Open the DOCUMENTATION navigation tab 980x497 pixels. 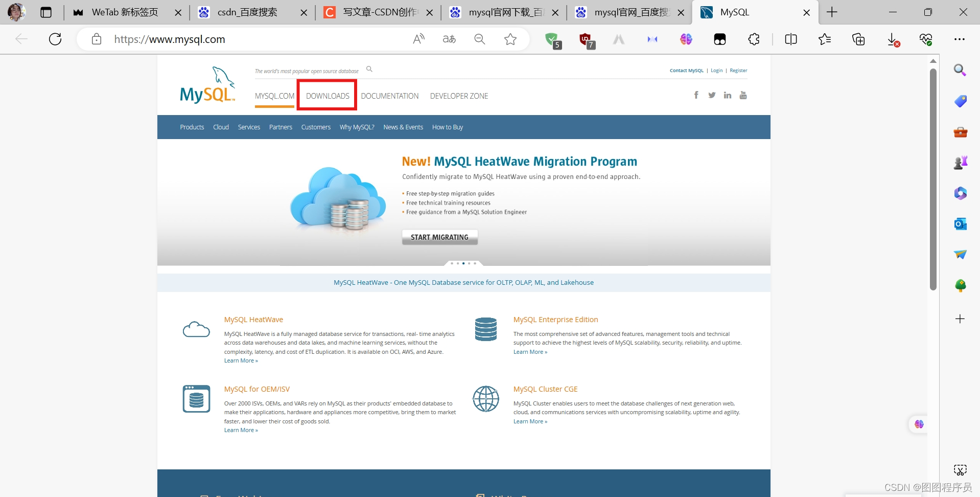click(x=390, y=96)
